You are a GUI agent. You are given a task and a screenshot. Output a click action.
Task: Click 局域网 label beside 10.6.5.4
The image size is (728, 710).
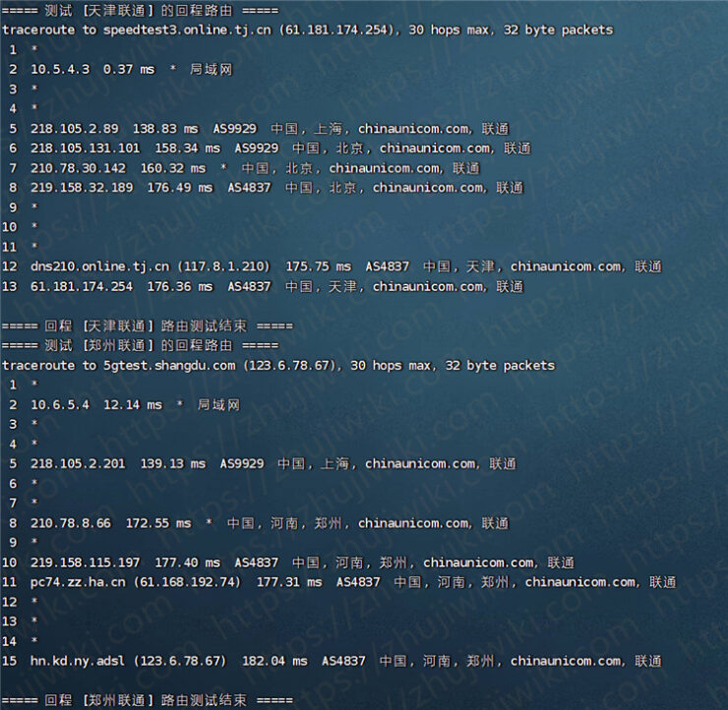218,405
